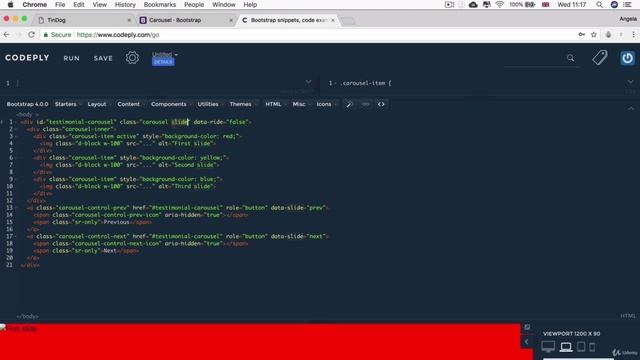Bookmark page with the star icon
Image resolution: width=640 pixels, height=360 pixels.
coord(593,35)
